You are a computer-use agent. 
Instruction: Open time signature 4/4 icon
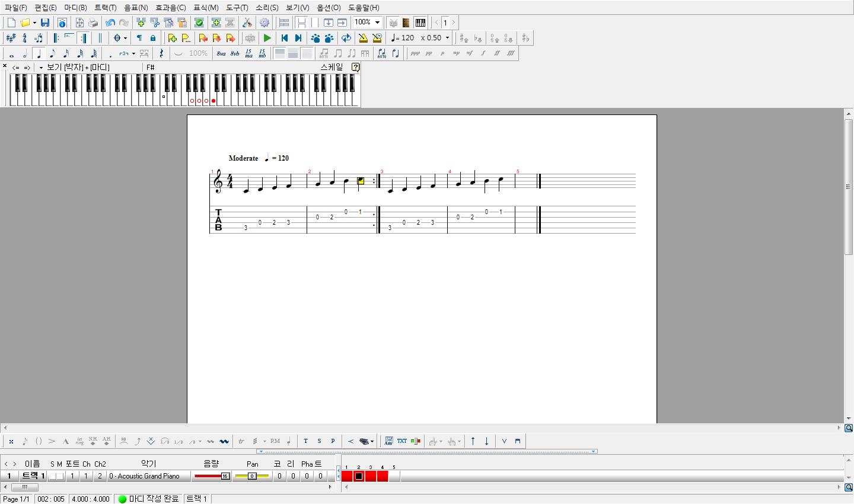(24, 38)
